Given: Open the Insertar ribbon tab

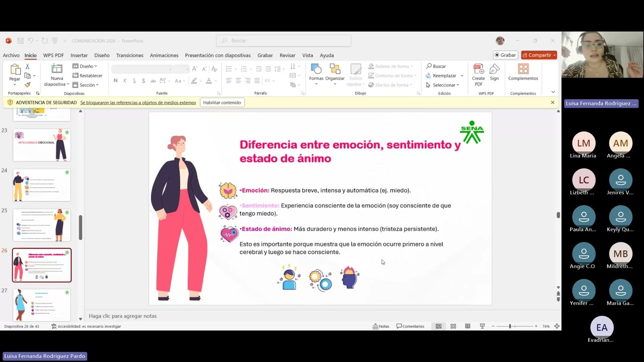Looking at the screenshot, I should 79,55.
